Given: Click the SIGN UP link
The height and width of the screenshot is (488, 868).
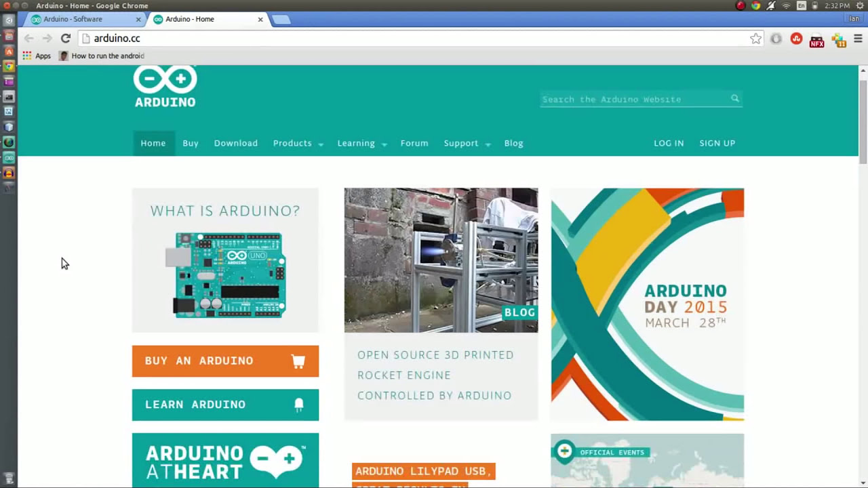Looking at the screenshot, I should coord(717,143).
